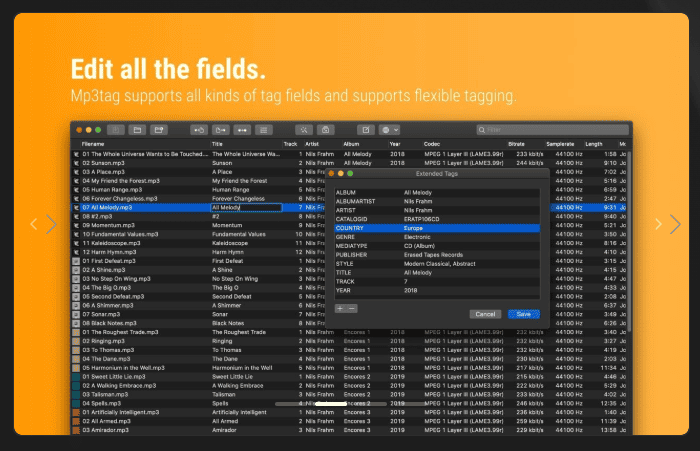Click the text list toolbar icon
This screenshot has height=451, width=700.
click(x=264, y=130)
